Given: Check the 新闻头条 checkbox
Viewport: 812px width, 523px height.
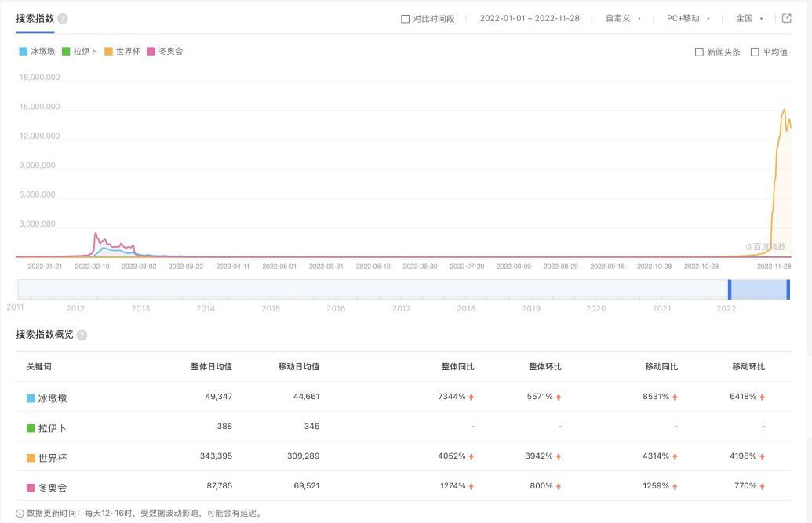Looking at the screenshot, I should click(x=699, y=52).
